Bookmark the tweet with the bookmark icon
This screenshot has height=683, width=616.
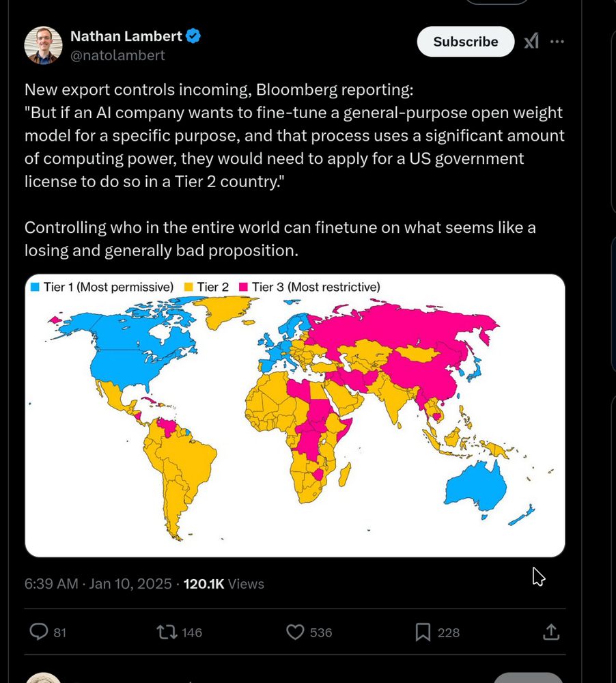click(423, 632)
